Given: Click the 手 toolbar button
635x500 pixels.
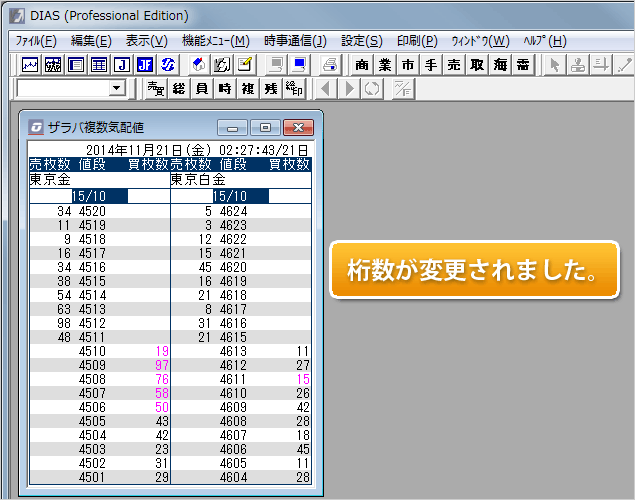Looking at the screenshot, I should 431,65.
